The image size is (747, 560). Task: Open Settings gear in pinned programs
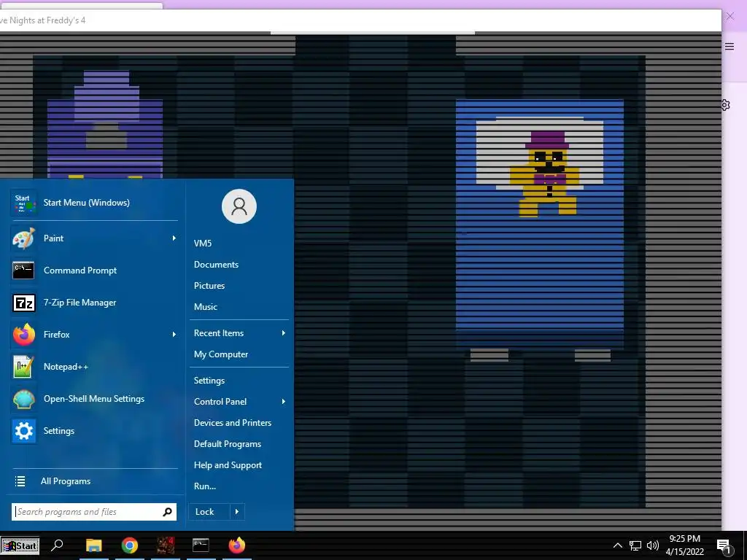pyautogui.click(x=23, y=431)
